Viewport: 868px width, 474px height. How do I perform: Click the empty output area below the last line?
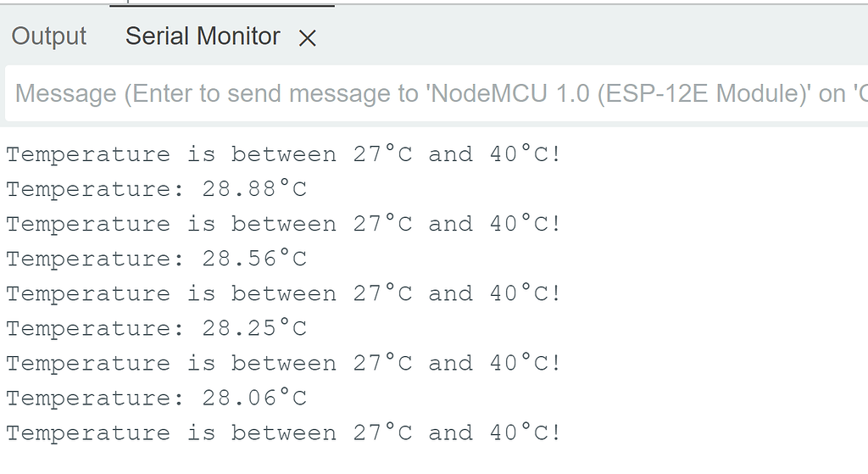434,460
